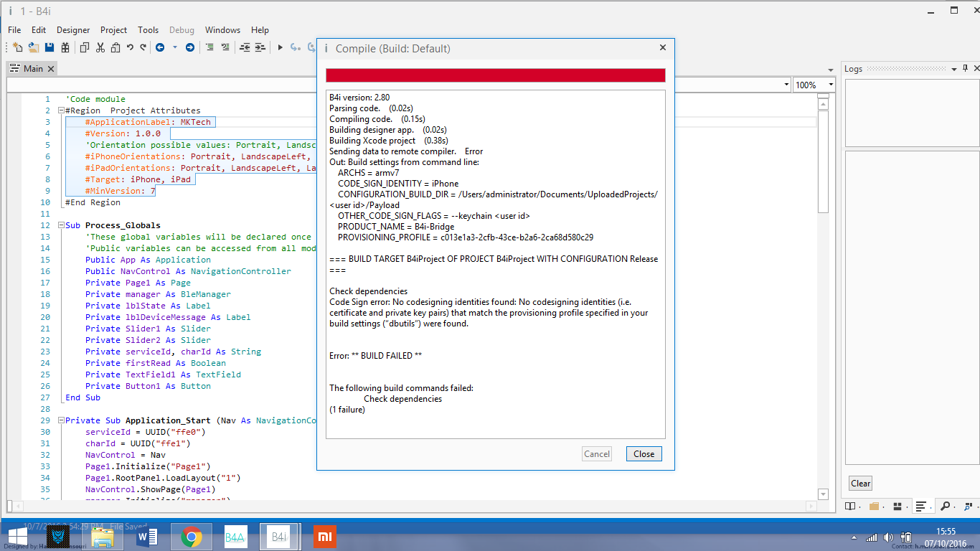Navigate backward with the blue arrow
This screenshot has width=980, height=551.
[x=160, y=47]
